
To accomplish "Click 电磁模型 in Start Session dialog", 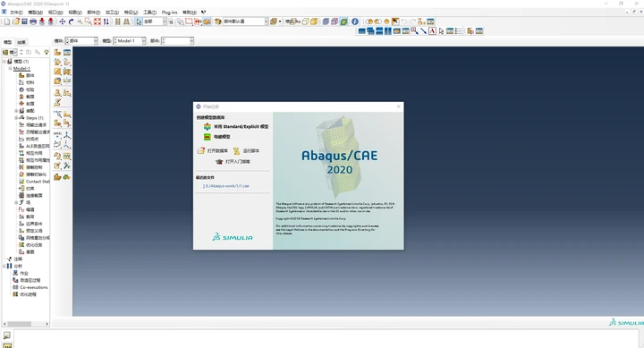I will tap(222, 137).
